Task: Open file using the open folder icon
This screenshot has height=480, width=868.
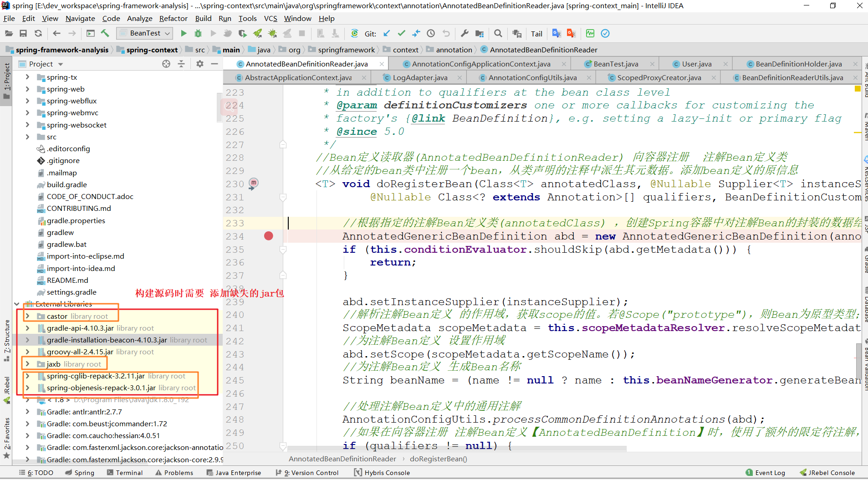Action: click(9, 33)
